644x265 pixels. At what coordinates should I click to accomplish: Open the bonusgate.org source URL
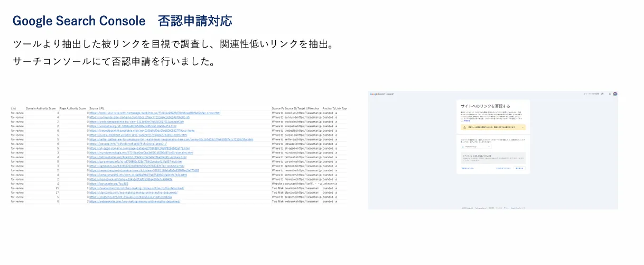pyautogui.click(x=109, y=184)
